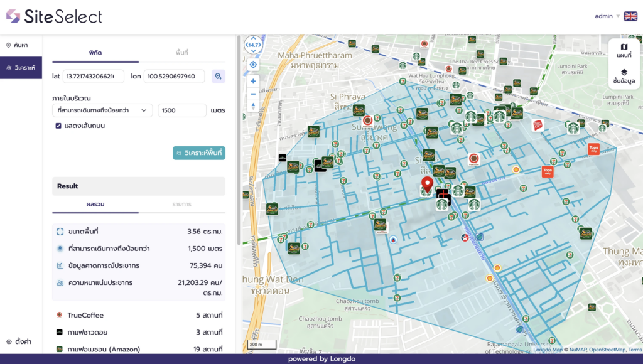
Task: Click the red location pin marker on map
Action: tap(427, 185)
